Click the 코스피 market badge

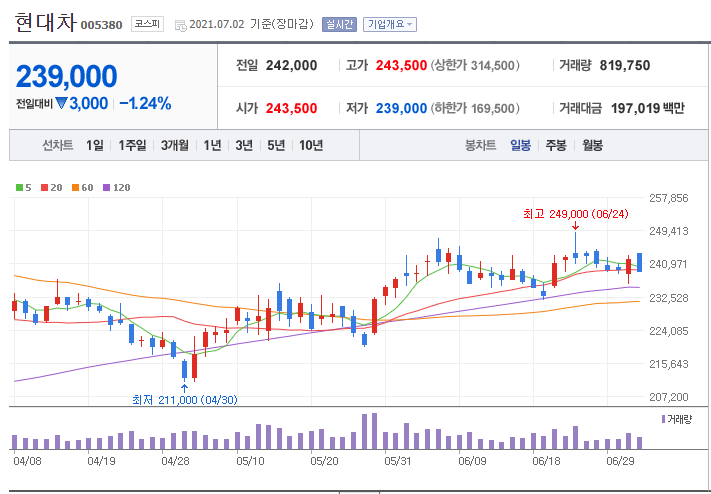click(147, 24)
